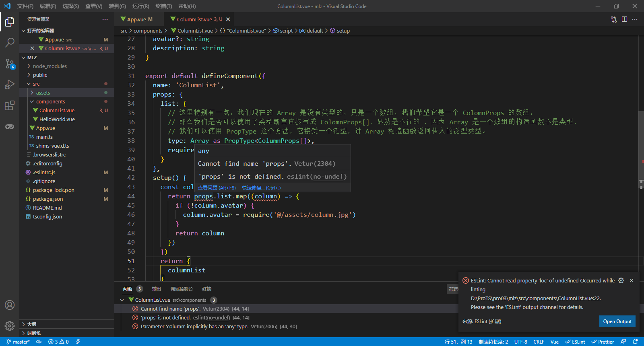
Task: Click the components breadcrumb segment
Action: 148,31
